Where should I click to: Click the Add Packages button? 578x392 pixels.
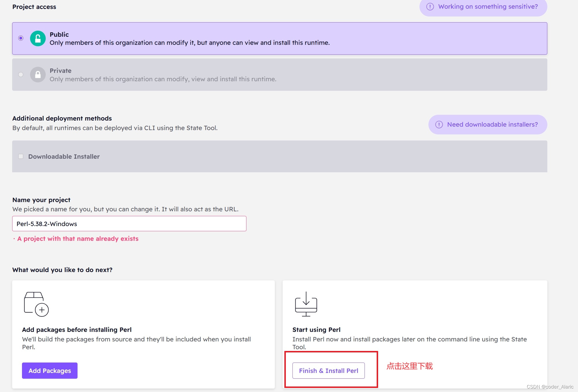(x=50, y=371)
